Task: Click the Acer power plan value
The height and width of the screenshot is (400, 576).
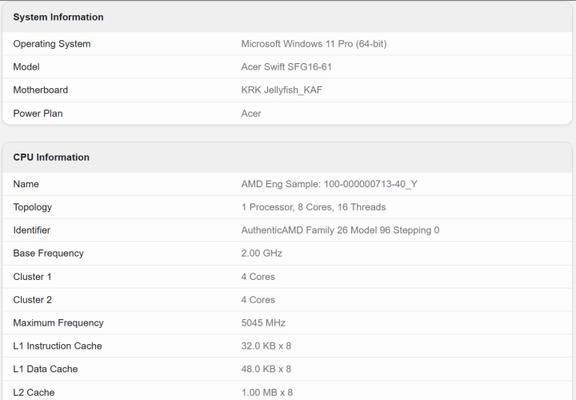Action: click(x=251, y=113)
